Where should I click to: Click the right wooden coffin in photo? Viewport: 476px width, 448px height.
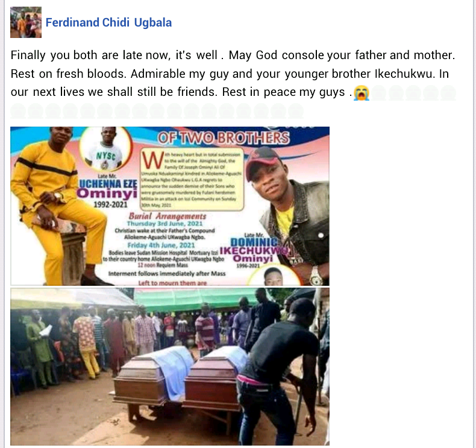pyautogui.click(x=214, y=378)
